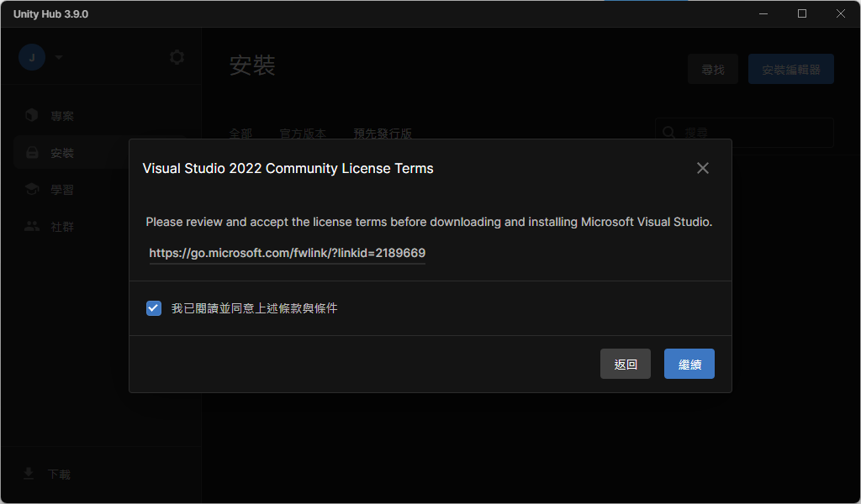
Task: Focus the 搜尋 search field
Action: [x=744, y=132]
